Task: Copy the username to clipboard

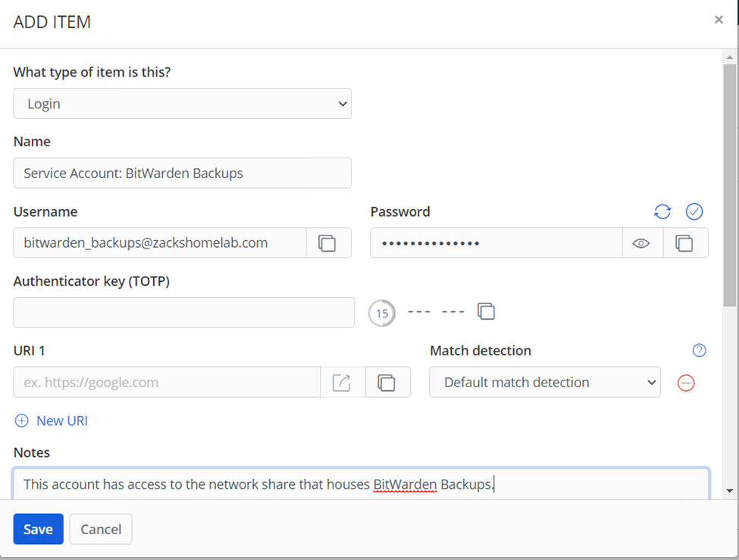Action: [x=327, y=243]
